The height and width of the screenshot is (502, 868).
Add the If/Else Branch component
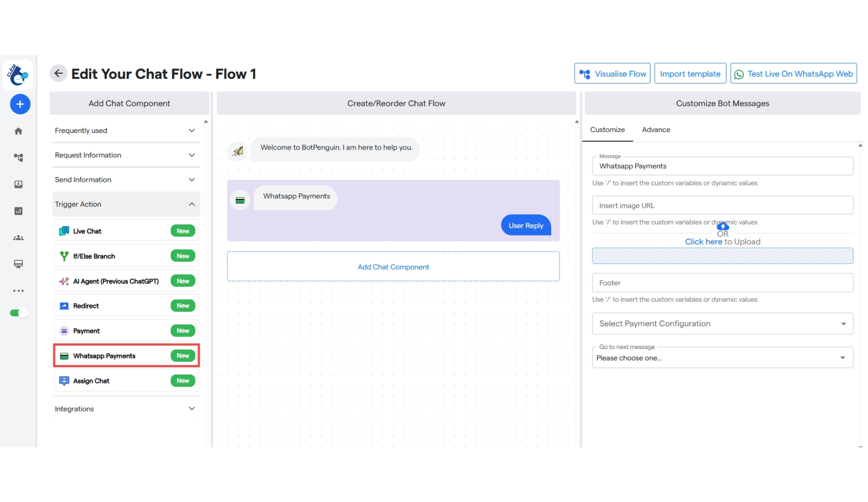coord(127,256)
